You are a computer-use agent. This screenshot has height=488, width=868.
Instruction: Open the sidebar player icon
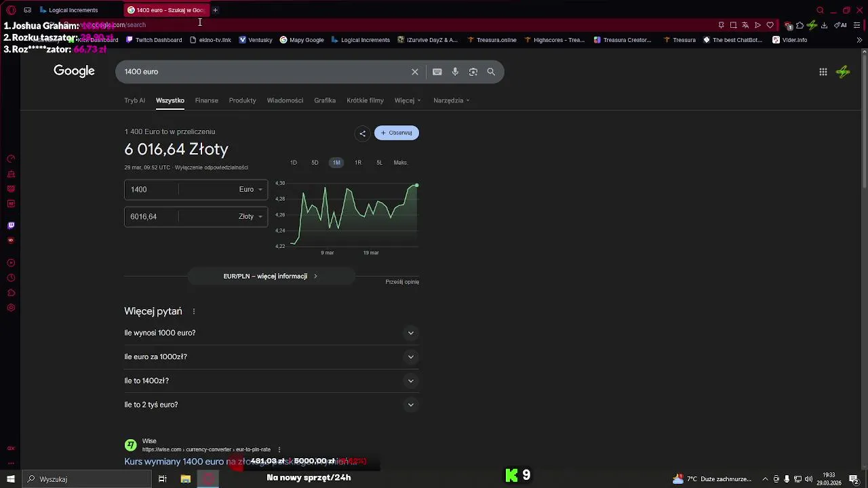(11, 263)
